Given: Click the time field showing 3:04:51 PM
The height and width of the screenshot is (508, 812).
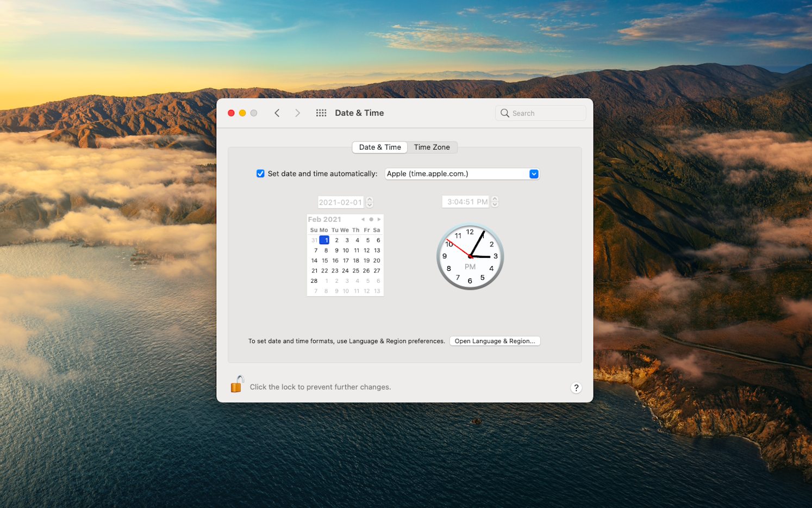Looking at the screenshot, I should click(x=465, y=201).
